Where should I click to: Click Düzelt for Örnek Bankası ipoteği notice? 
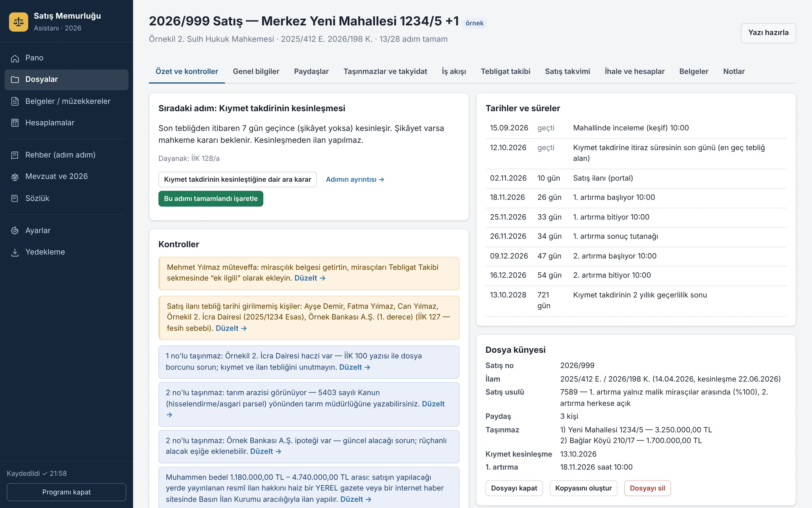(x=266, y=451)
